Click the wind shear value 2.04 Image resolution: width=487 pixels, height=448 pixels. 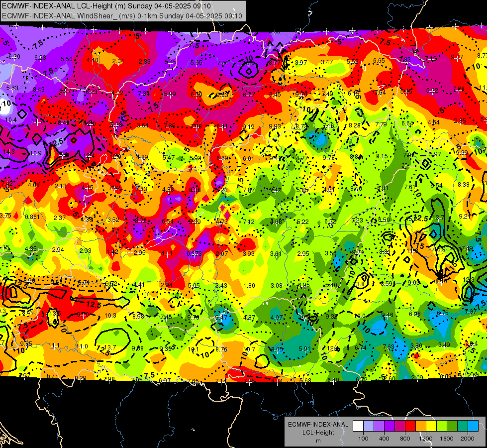click(x=118, y=61)
